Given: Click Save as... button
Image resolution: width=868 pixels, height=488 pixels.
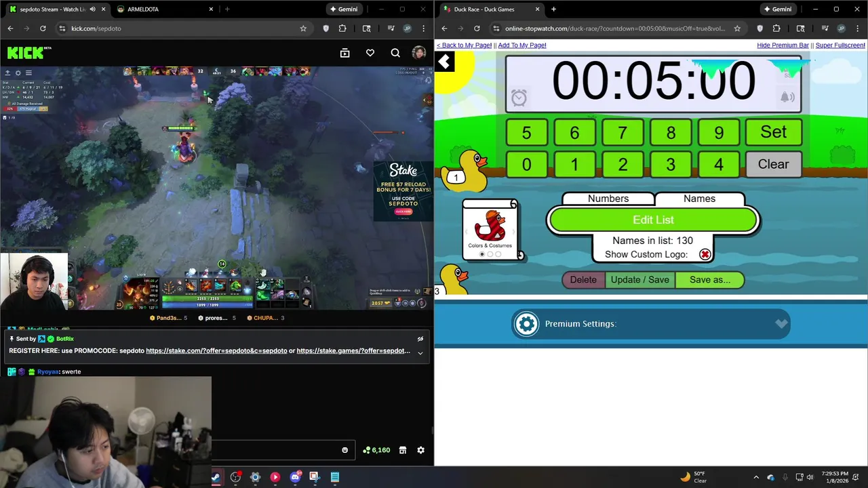Looking at the screenshot, I should point(710,280).
